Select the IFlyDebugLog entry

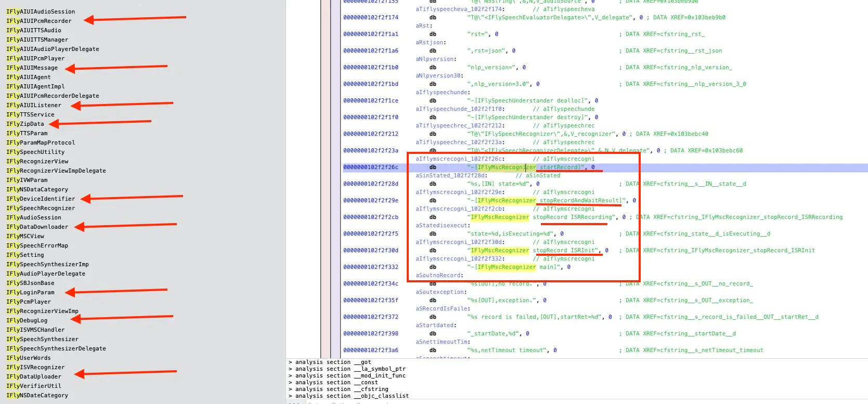click(27, 320)
